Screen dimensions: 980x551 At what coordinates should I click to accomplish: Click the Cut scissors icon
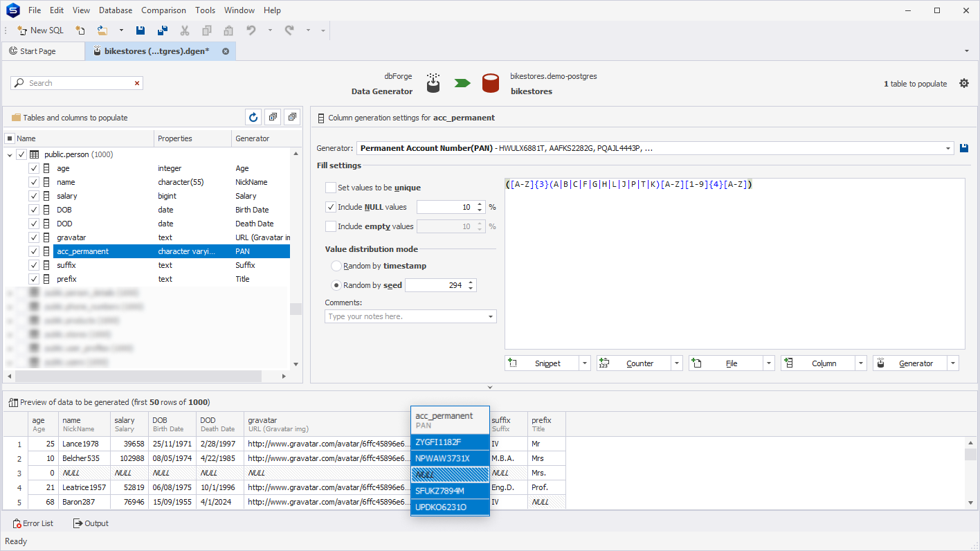coord(185,30)
